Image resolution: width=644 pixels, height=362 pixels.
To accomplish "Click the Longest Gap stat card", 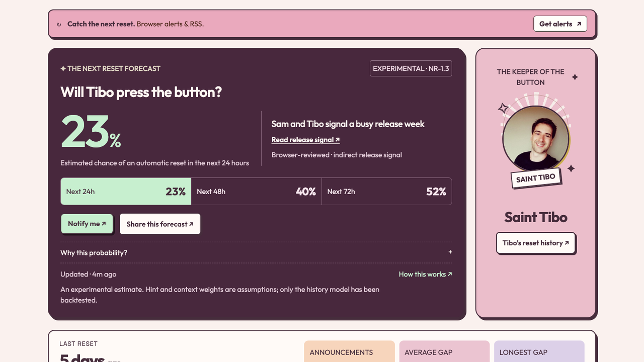I will pyautogui.click(x=539, y=351).
